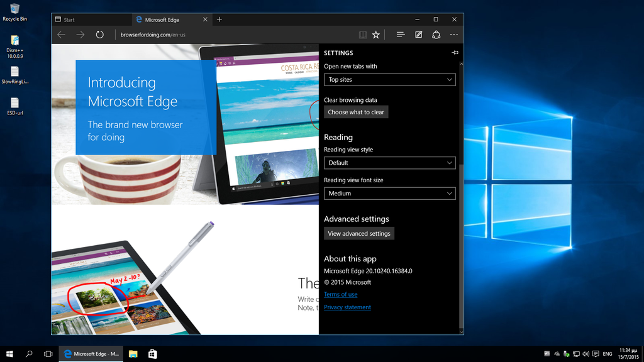This screenshot has height=362, width=644.
Task: Open Windows Store from the taskbar
Action: 152,354
